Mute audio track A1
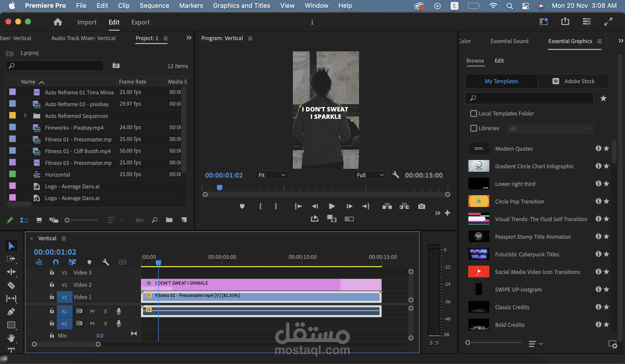This screenshot has width=625, height=364. (92, 311)
